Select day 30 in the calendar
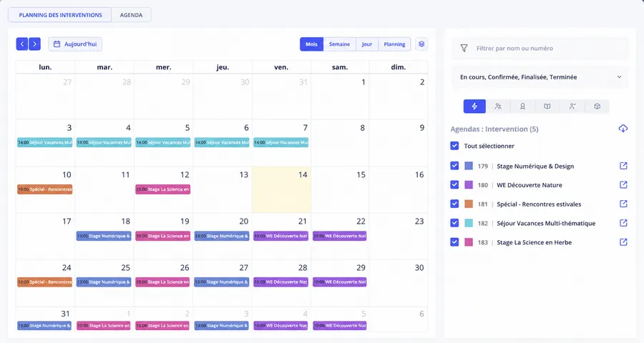 399,283
